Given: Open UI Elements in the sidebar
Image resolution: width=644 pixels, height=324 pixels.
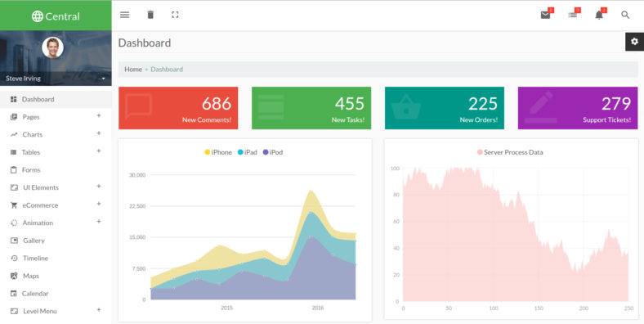Looking at the screenshot, I should click(x=41, y=187).
